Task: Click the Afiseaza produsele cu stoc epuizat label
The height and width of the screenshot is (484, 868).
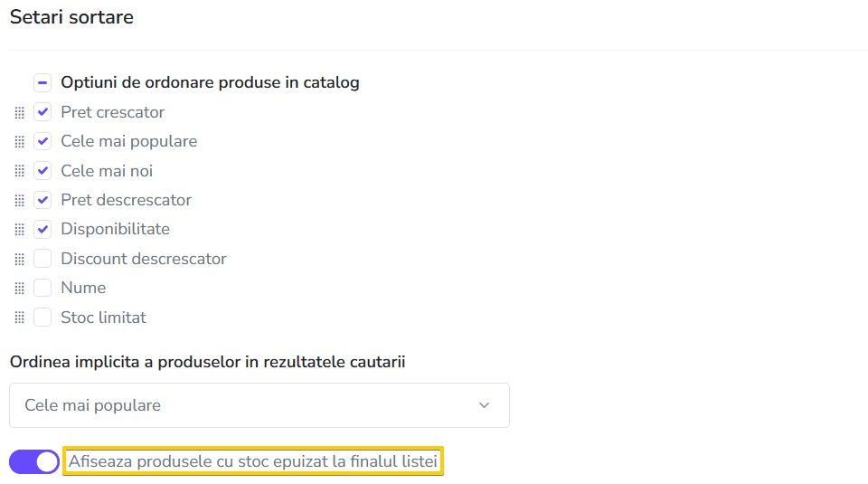Action: point(253,461)
